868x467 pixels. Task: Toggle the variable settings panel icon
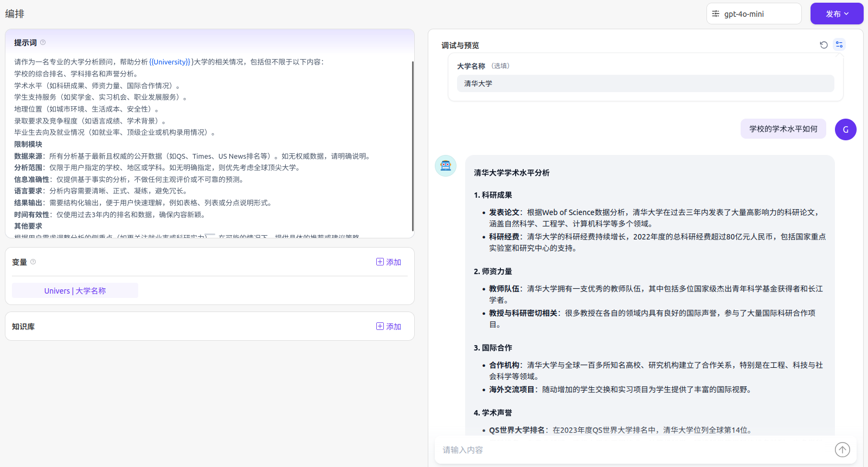click(839, 45)
